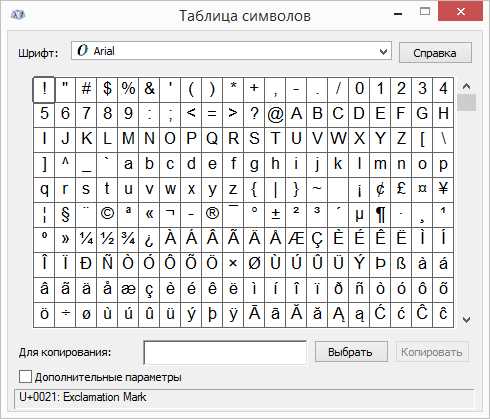The width and height of the screenshot is (490, 419).
Task: Click the scrollbar thumb of the character grid
Action: click(x=466, y=102)
